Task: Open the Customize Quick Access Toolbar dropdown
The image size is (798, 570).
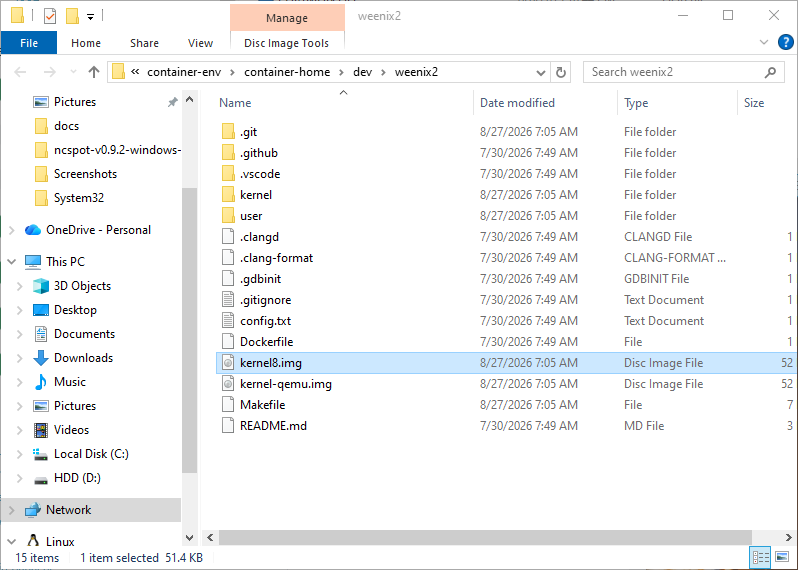Action: [90, 17]
